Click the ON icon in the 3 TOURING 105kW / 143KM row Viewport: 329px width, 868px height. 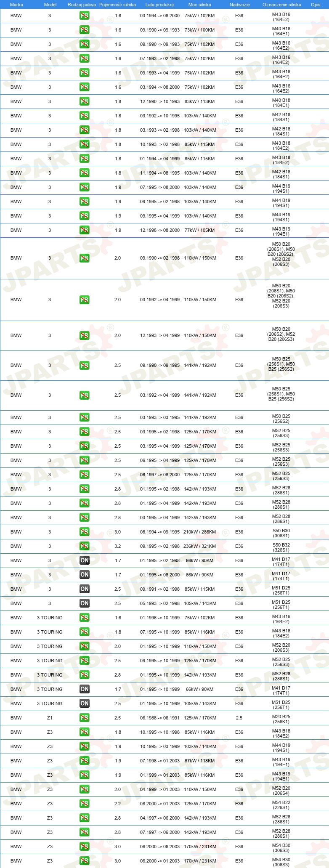coord(84,703)
